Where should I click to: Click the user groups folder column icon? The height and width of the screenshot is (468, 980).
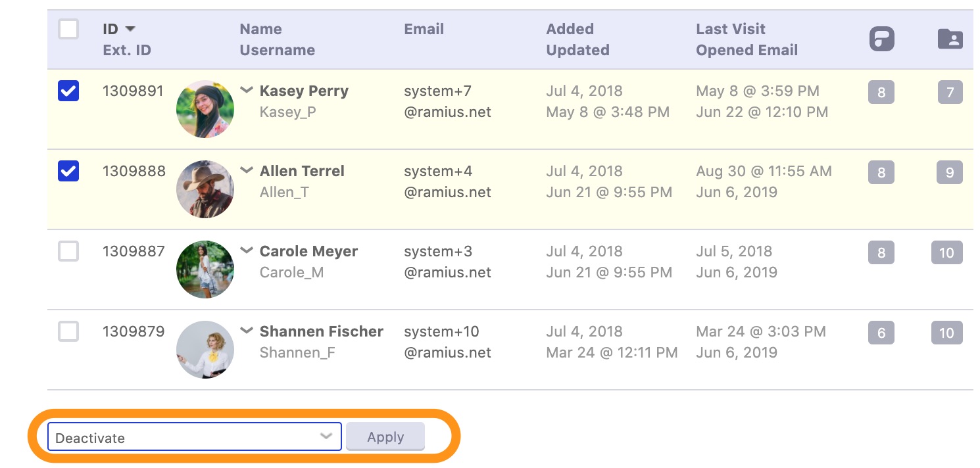950,39
